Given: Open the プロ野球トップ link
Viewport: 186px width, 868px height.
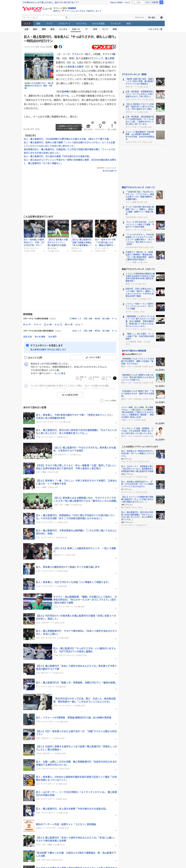Looking at the screenshot, I should click(x=75, y=318).
